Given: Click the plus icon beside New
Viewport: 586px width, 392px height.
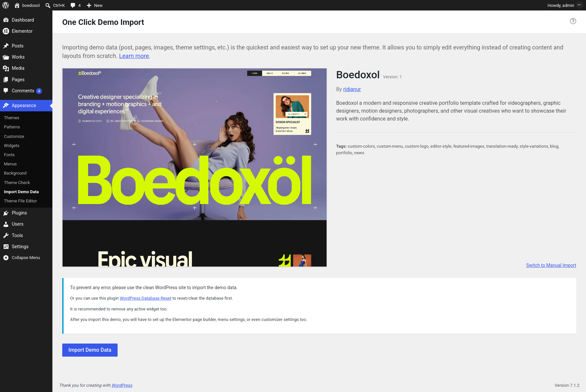Looking at the screenshot, I should coord(89,5).
